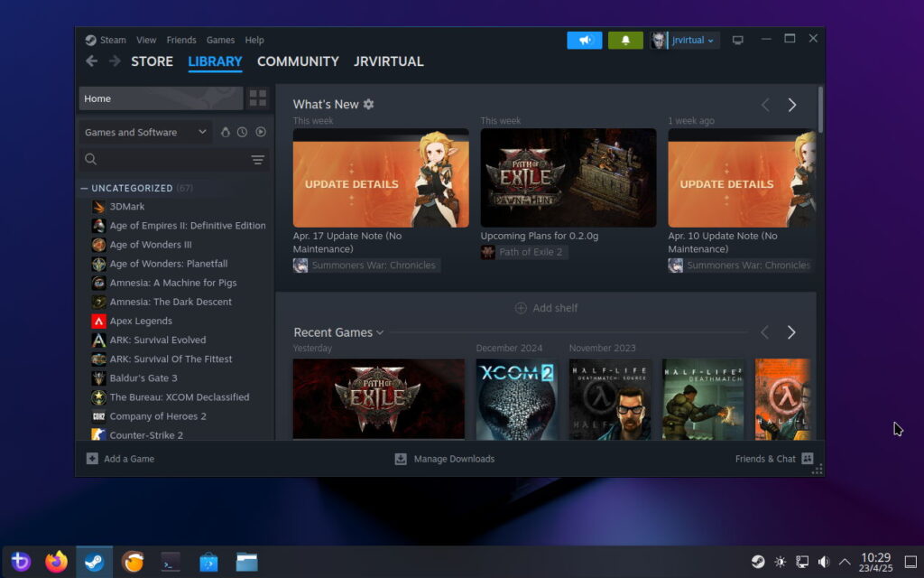Open Steam from the taskbar

(x=94, y=561)
